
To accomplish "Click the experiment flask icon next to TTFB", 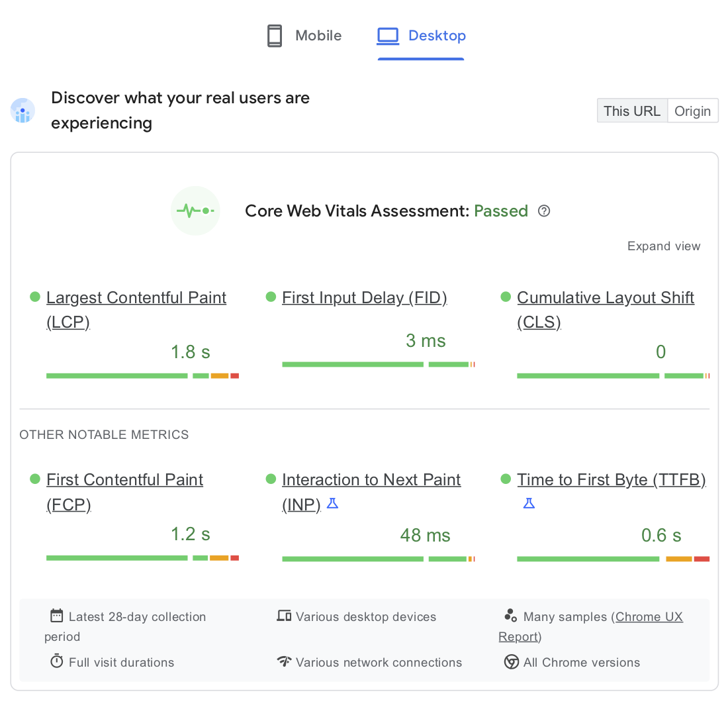I will pyautogui.click(x=529, y=503).
